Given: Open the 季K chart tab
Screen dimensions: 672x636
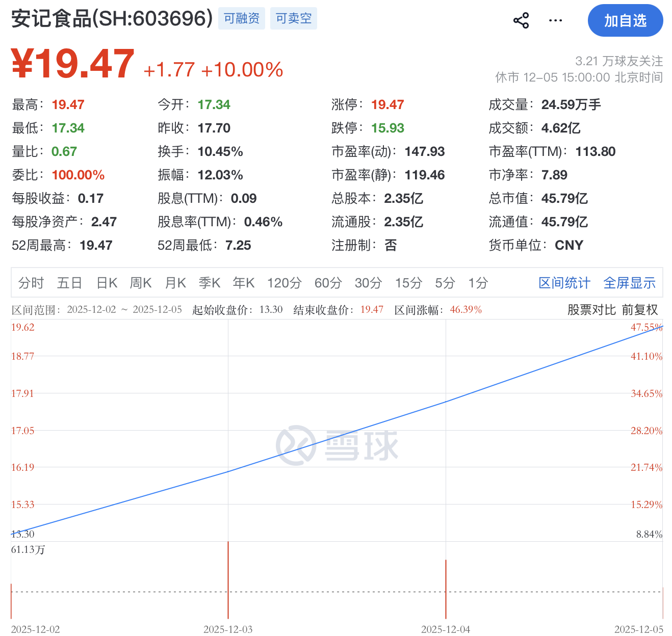Looking at the screenshot, I should [210, 283].
